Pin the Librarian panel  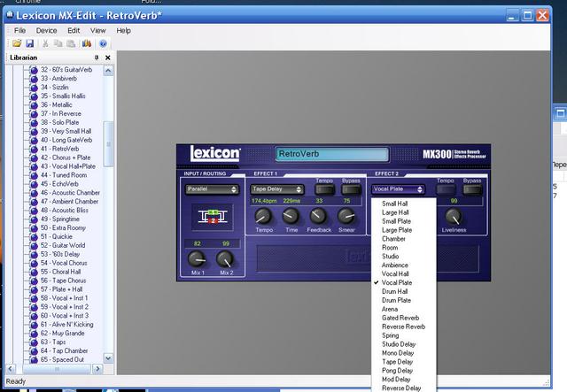pos(97,58)
